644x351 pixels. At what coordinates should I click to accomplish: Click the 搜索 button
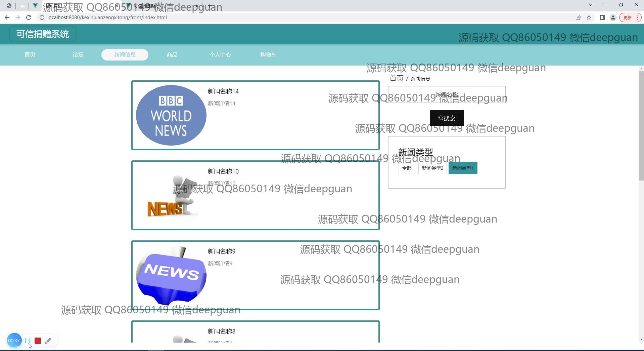point(447,118)
